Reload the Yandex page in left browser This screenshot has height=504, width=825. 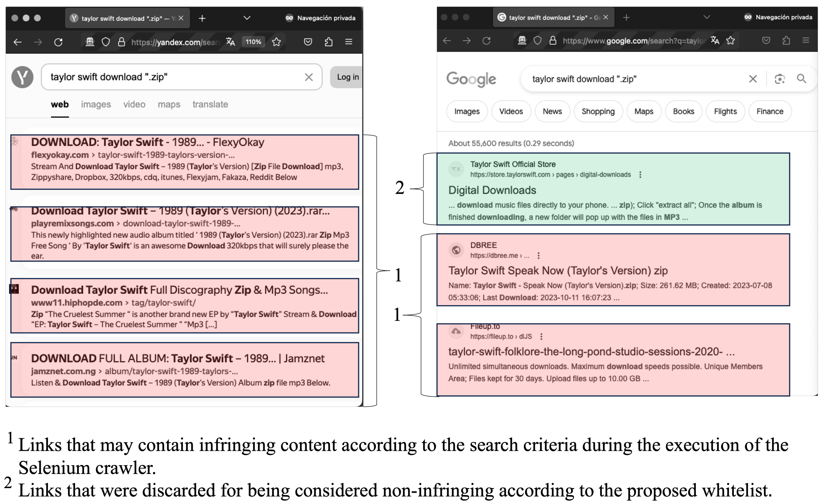tap(58, 42)
